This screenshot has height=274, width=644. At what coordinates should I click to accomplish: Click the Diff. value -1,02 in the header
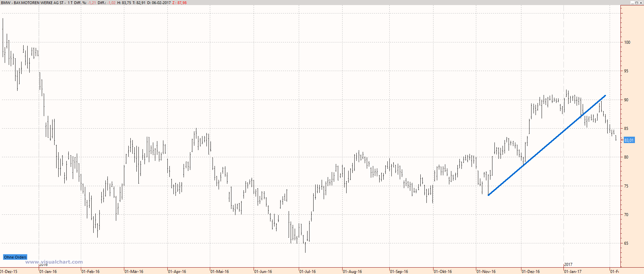pos(111,3)
